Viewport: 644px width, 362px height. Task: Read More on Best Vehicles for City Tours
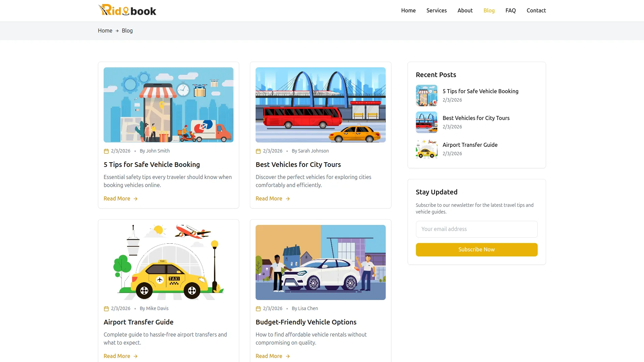point(273,198)
